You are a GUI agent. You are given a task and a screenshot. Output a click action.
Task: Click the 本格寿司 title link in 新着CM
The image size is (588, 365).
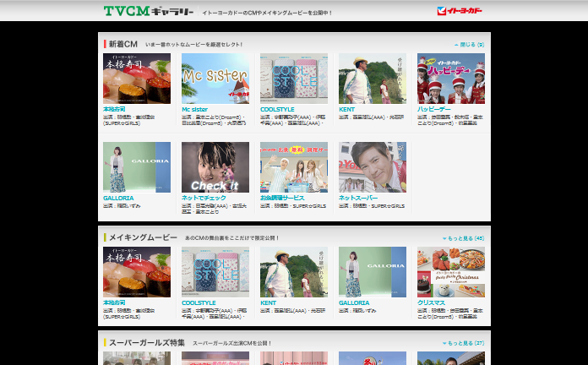click(x=114, y=109)
